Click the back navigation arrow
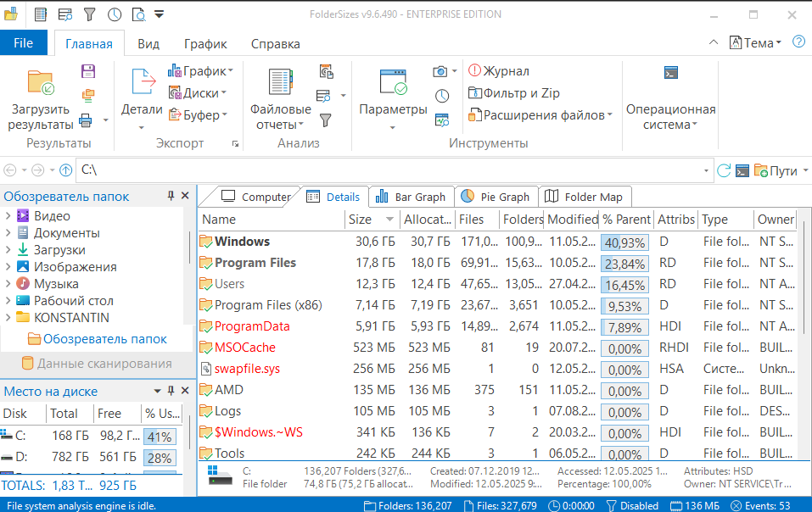The width and height of the screenshot is (812, 512). coord(10,170)
